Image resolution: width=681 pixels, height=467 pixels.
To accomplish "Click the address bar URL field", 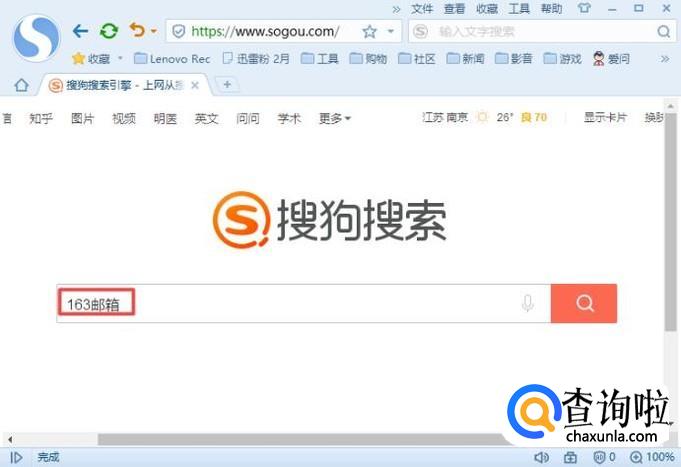I will tap(265, 31).
